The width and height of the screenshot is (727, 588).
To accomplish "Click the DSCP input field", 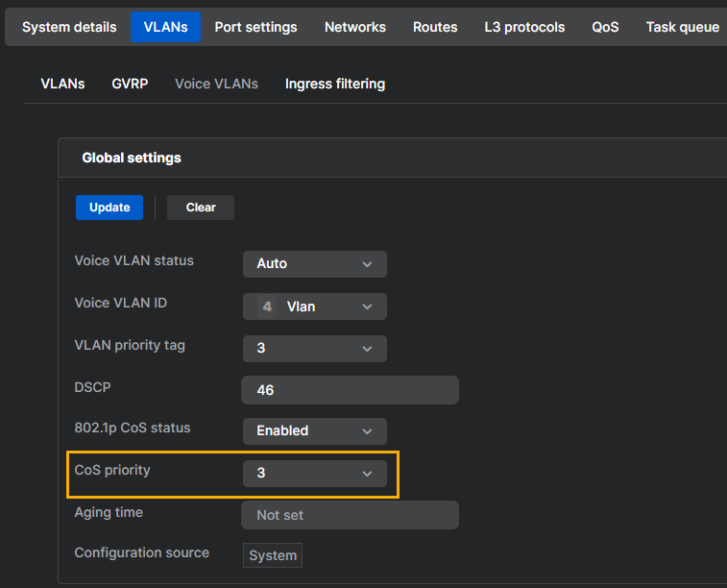I will click(x=350, y=390).
